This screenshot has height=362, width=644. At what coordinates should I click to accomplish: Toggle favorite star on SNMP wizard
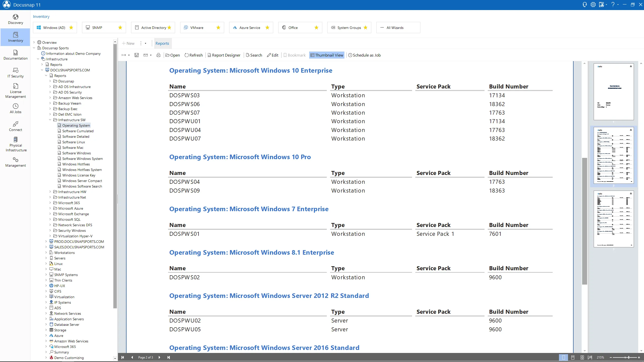(x=120, y=28)
